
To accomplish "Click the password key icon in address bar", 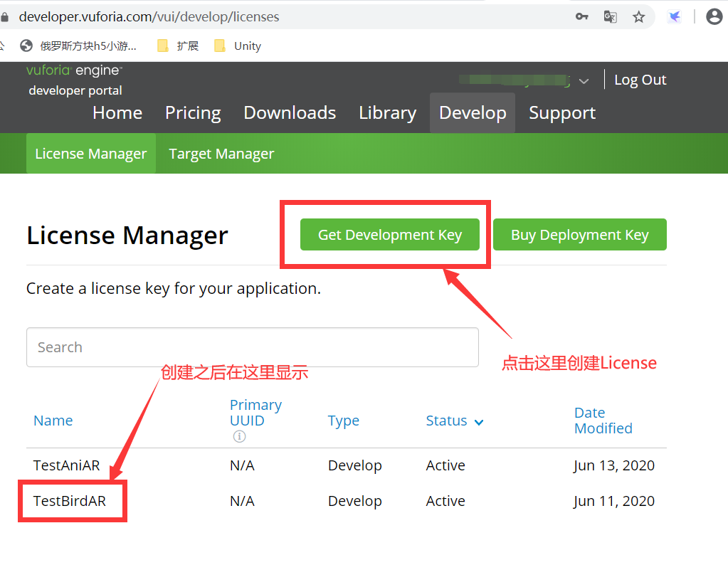I will click(581, 16).
